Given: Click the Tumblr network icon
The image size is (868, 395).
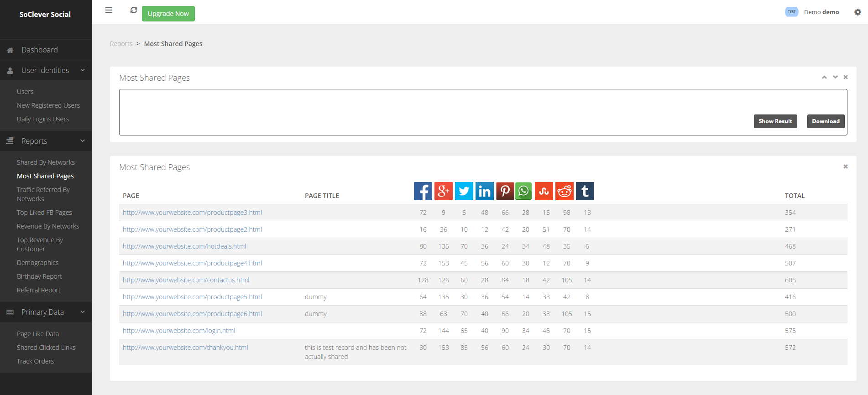Looking at the screenshot, I should tap(585, 191).
